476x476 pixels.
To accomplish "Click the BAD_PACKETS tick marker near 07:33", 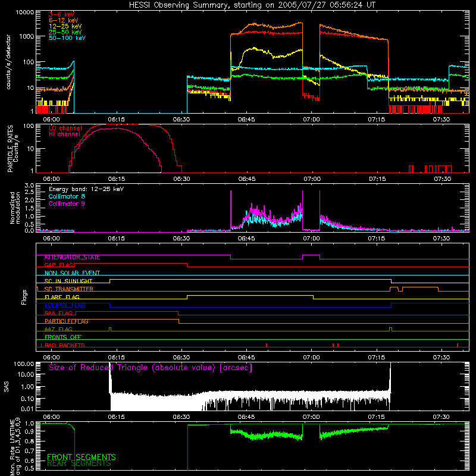I will [x=458, y=345].
